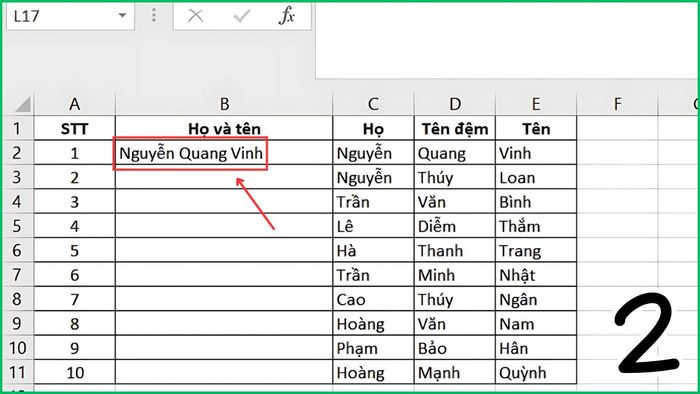This screenshot has width=700, height=394.
Task: Click the Name Box showing L17
Action: click(x=70, y=17)
